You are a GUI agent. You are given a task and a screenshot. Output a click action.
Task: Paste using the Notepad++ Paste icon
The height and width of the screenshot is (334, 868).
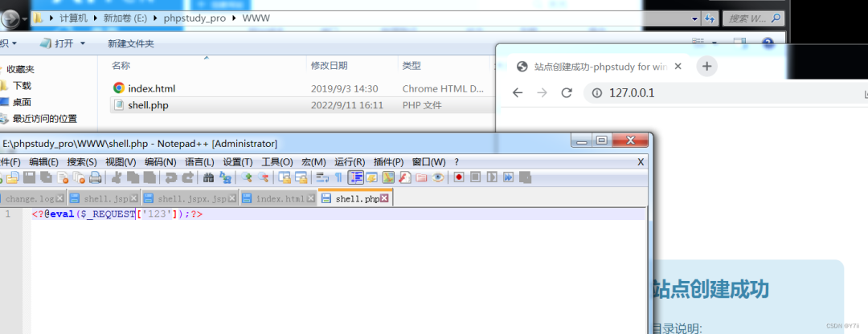(x=149, y=177)
